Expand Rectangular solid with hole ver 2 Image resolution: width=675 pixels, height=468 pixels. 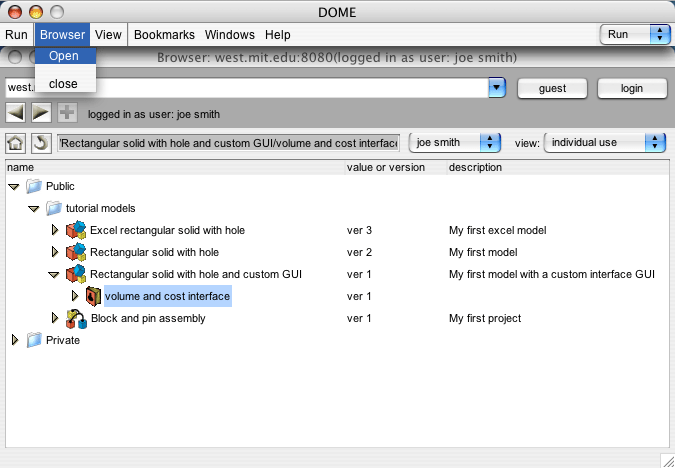pyautogui.click(x=55, y=252)
